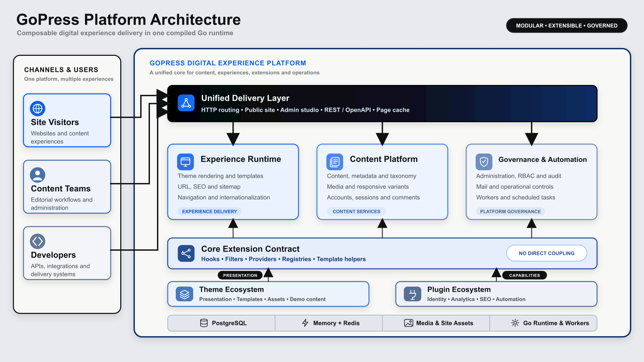Click the Content Platform document icon

click(x=335, y=162)
